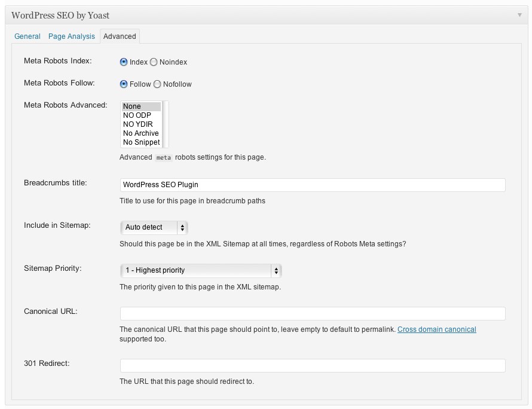Select No Archive in robots list

coord(141,133)
